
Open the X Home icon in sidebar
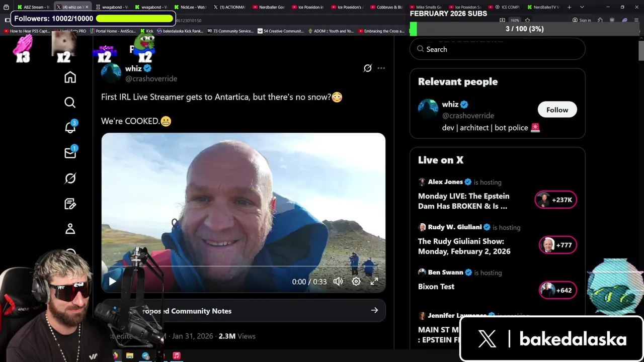[70, 77]
